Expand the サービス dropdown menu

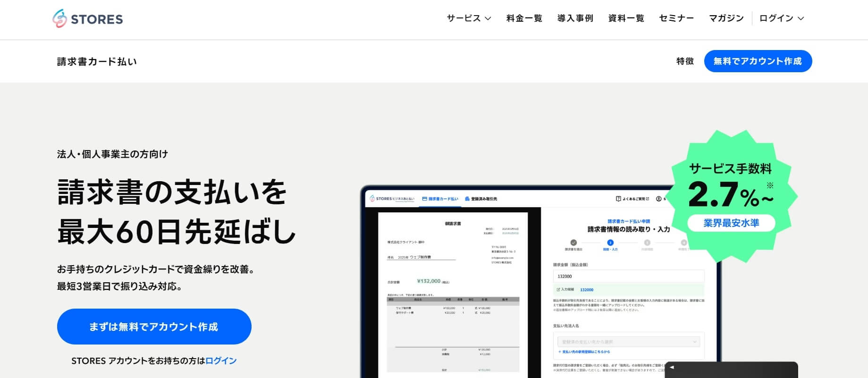click(x=469, y=18)
